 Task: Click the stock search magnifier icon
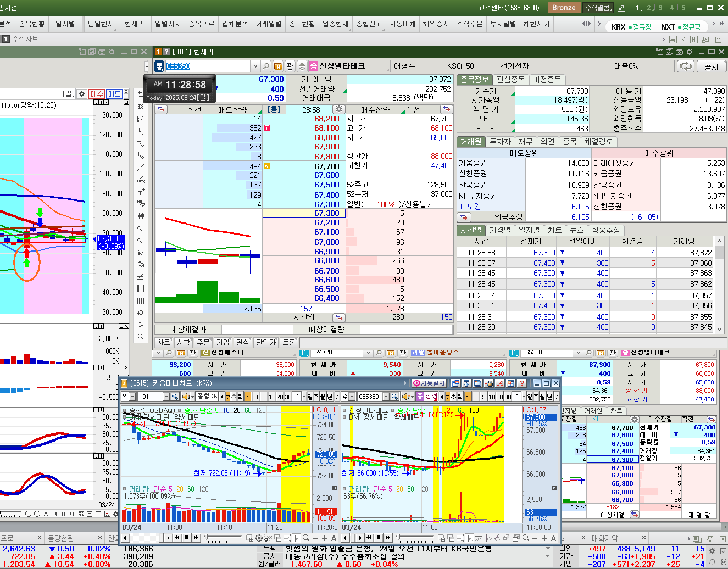tap(266, 66)
